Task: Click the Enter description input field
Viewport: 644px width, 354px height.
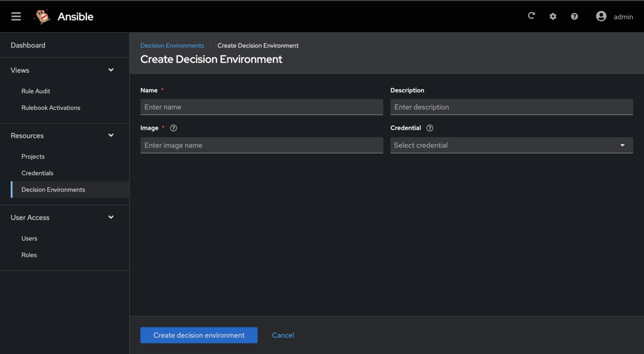Action: (x=511, y=107)
